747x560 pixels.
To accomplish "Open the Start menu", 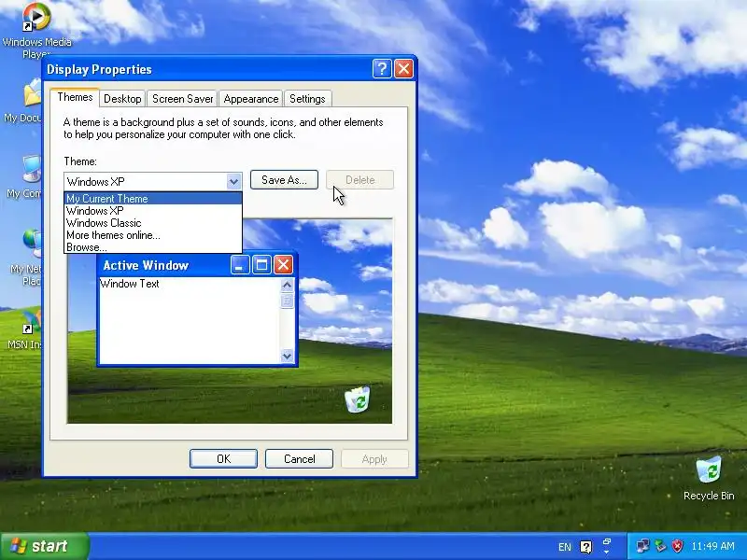I will (44, 546).
